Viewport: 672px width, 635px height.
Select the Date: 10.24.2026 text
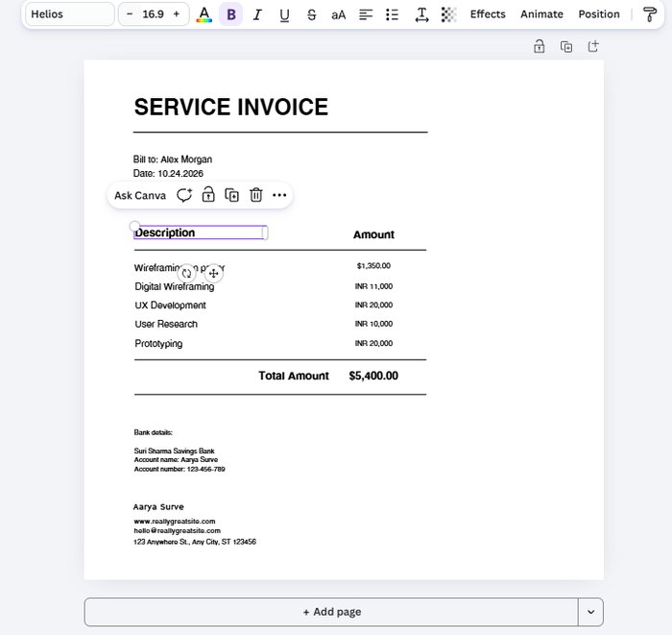[168, 174]
